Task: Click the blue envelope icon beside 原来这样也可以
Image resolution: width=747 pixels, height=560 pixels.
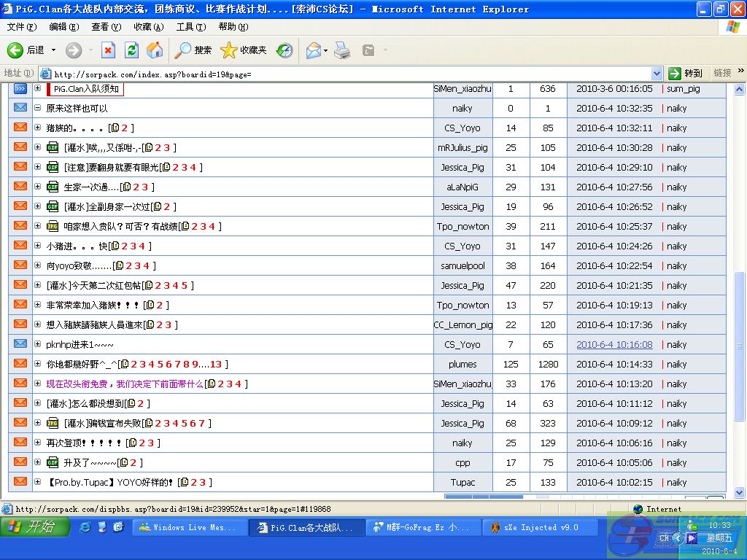Action: 20,108
